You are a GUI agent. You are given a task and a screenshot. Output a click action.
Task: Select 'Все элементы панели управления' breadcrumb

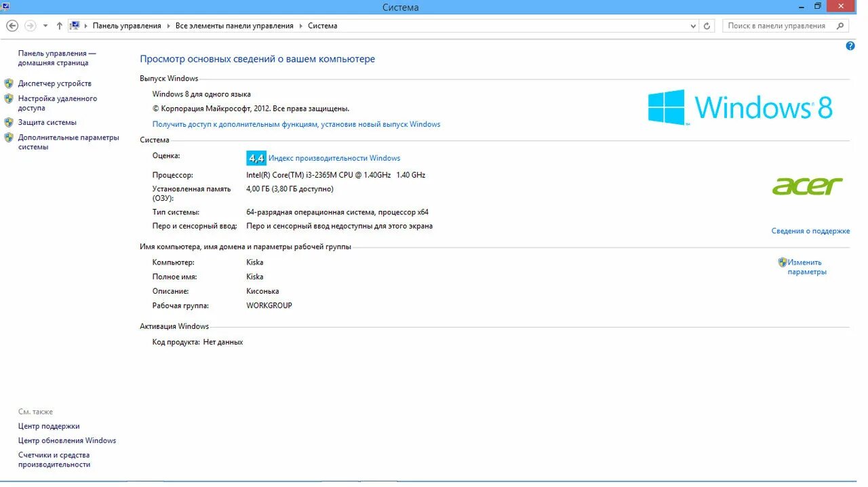[235, 26]
